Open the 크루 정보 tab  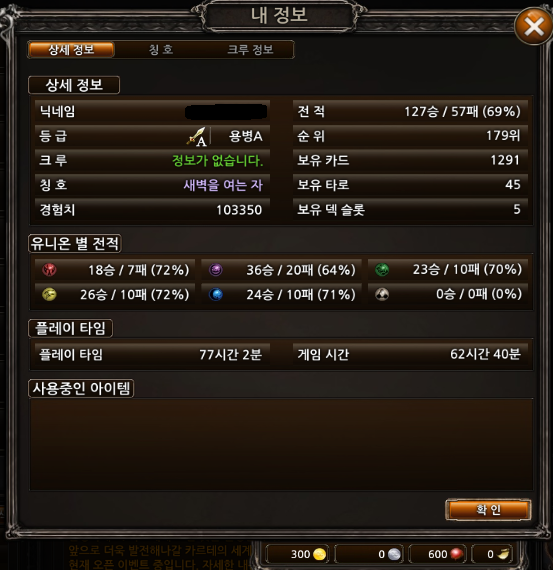pyautogui.click(x=250, y=49)
